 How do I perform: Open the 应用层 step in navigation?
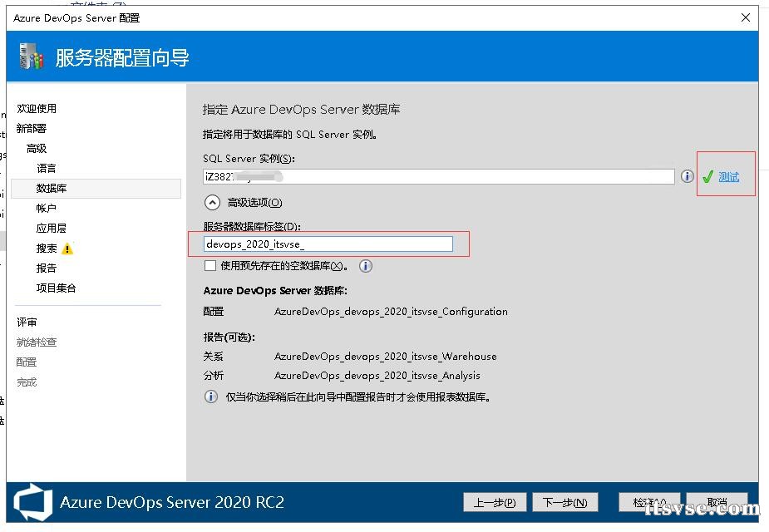coord(52,229)
